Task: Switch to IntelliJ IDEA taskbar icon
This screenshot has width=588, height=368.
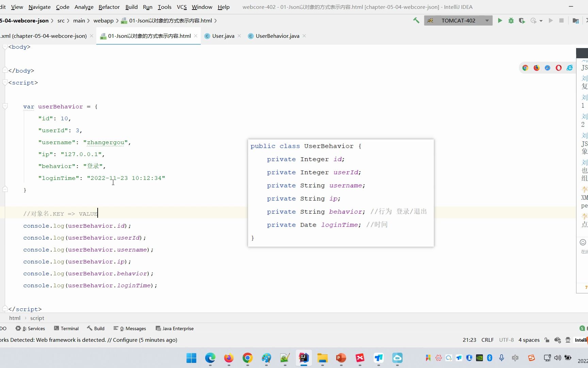Action: [x=304, y=358]
